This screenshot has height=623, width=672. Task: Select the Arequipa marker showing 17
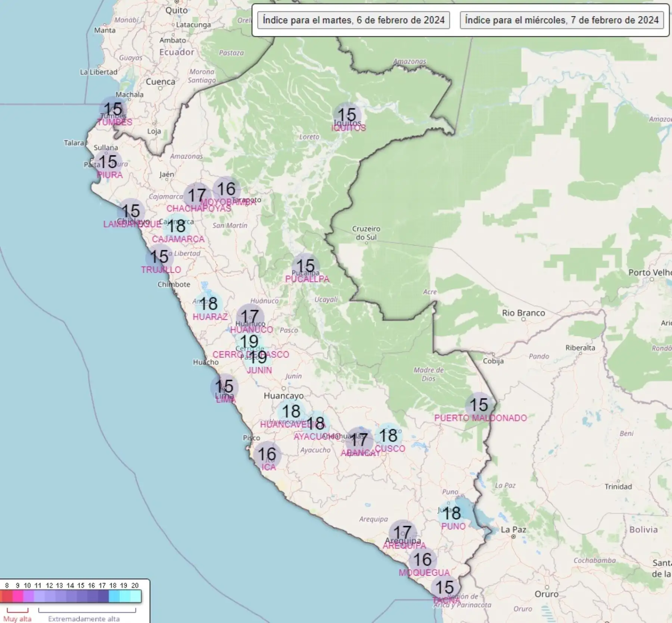[402, 533]
